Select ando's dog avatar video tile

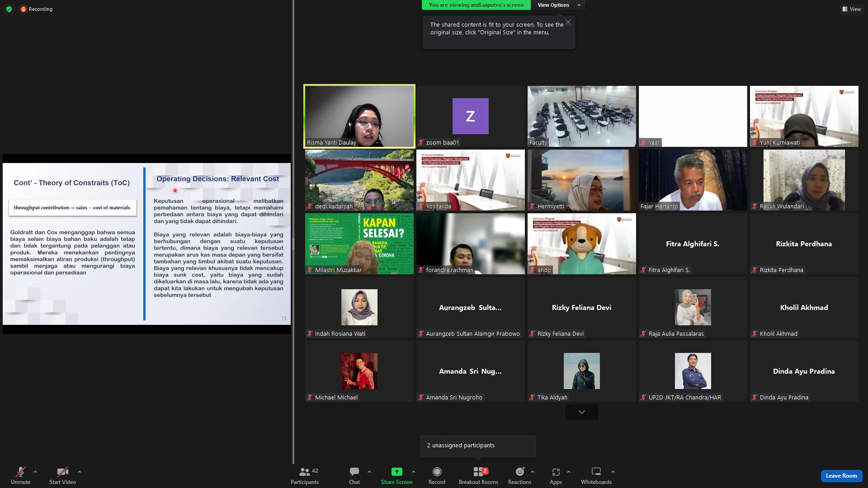click(582, 244)
